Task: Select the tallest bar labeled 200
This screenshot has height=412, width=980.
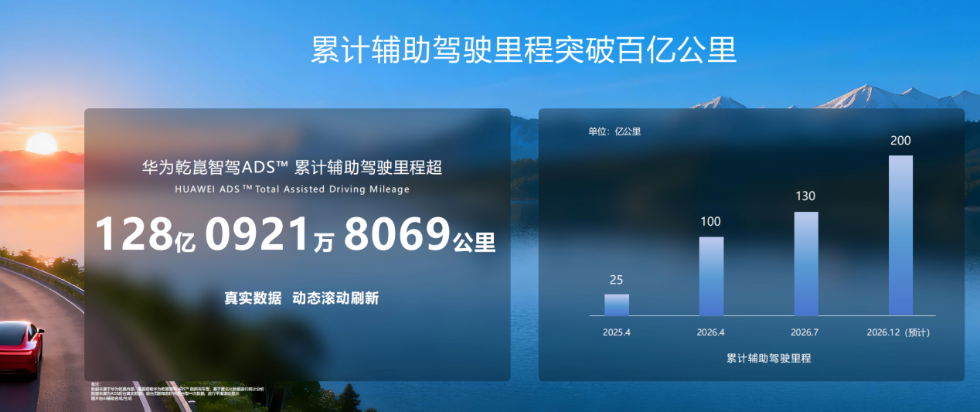Action: [900, 236]
